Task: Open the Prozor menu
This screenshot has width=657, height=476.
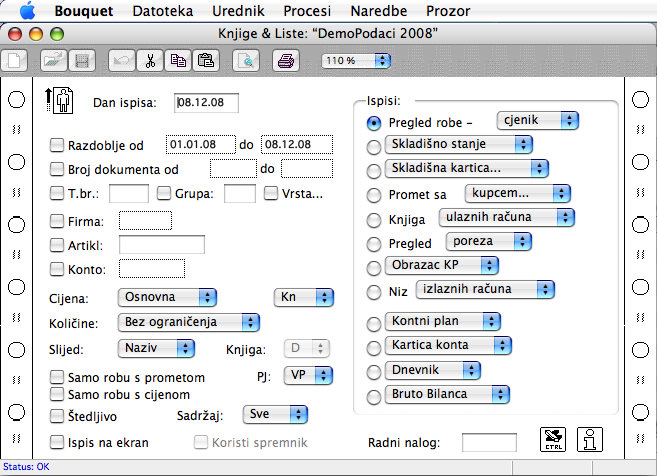Action: tap(448, 11)
